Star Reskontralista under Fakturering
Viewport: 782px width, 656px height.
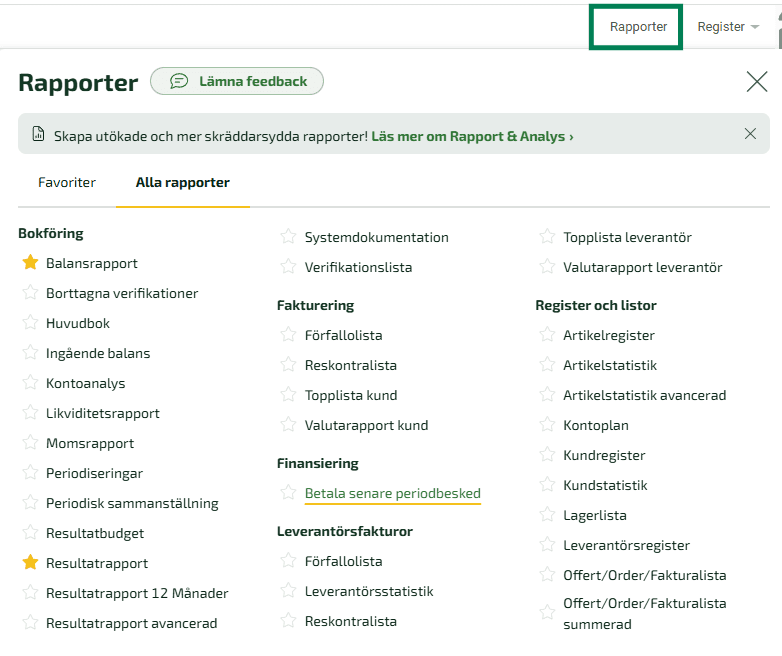(288, 365)
